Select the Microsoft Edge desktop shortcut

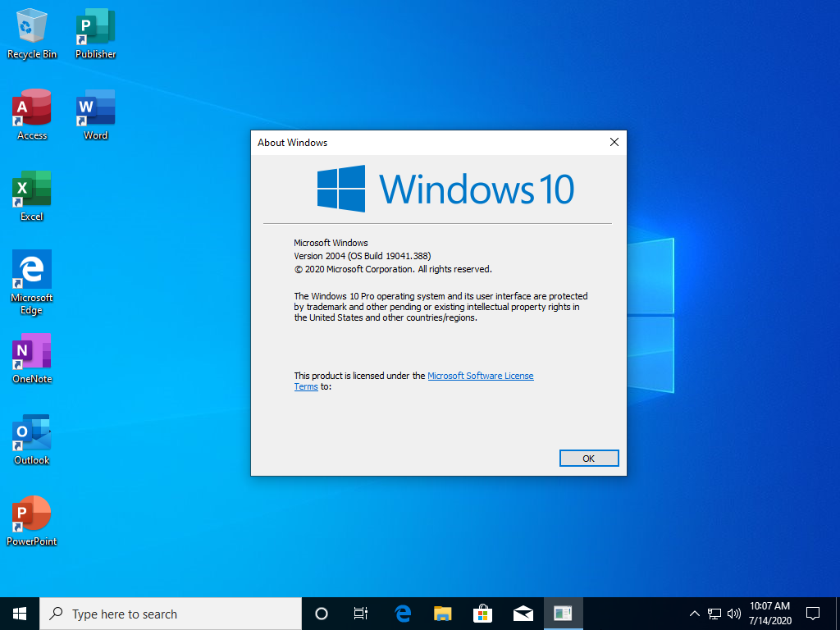point(32,283)
